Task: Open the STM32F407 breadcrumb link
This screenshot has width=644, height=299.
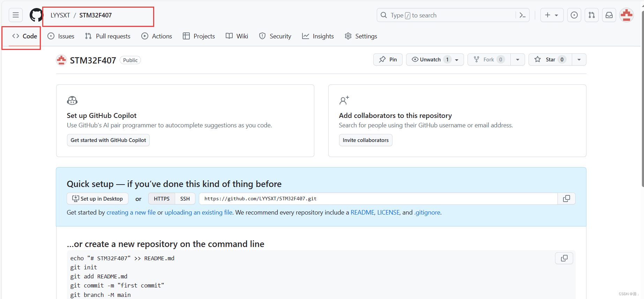Action: [96, 15]
